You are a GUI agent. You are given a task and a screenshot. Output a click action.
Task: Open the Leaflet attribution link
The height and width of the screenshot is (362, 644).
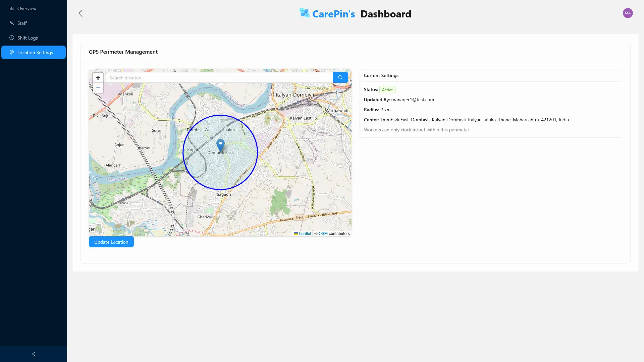click(x=305, y=234)
